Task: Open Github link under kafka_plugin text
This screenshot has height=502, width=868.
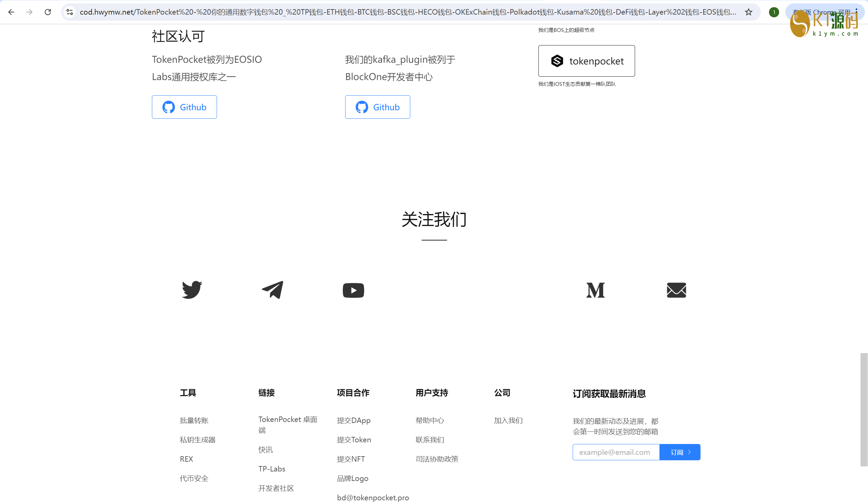Action: [x=377, y=107]
